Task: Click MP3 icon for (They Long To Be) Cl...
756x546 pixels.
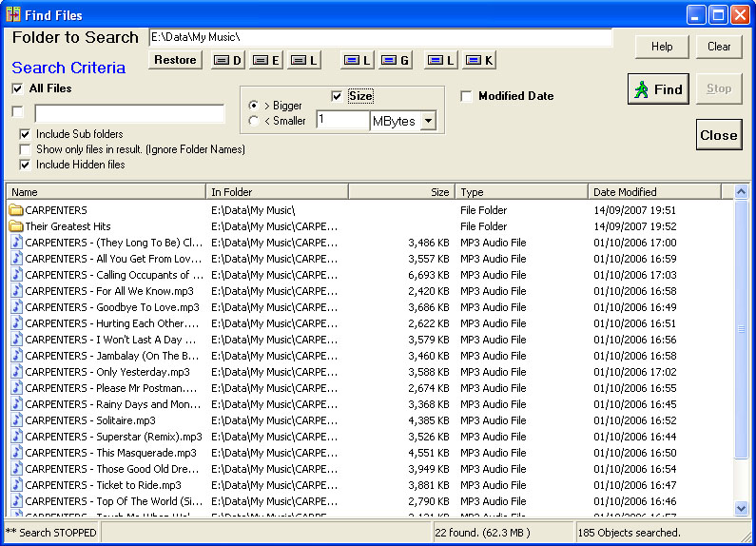Action: point(17,243)
